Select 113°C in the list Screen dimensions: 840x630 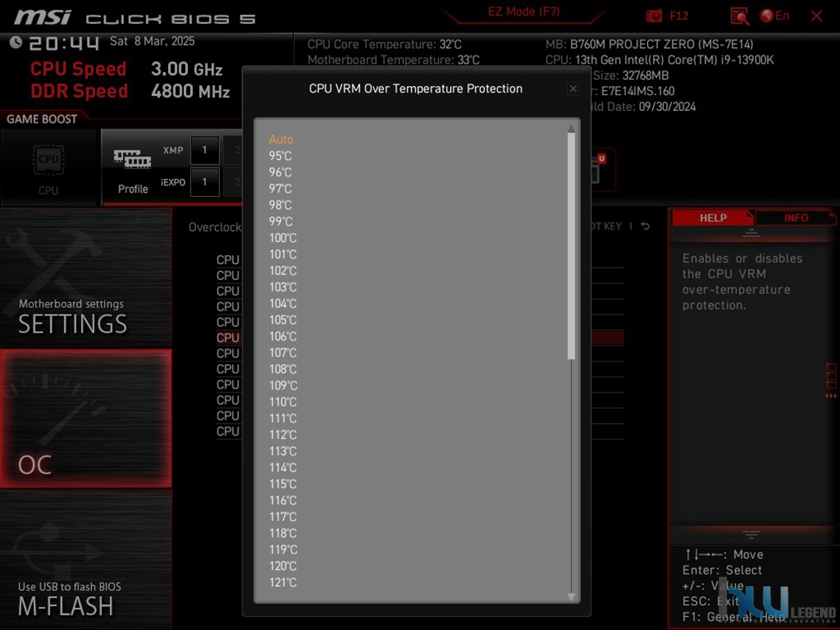click(282, 451)
